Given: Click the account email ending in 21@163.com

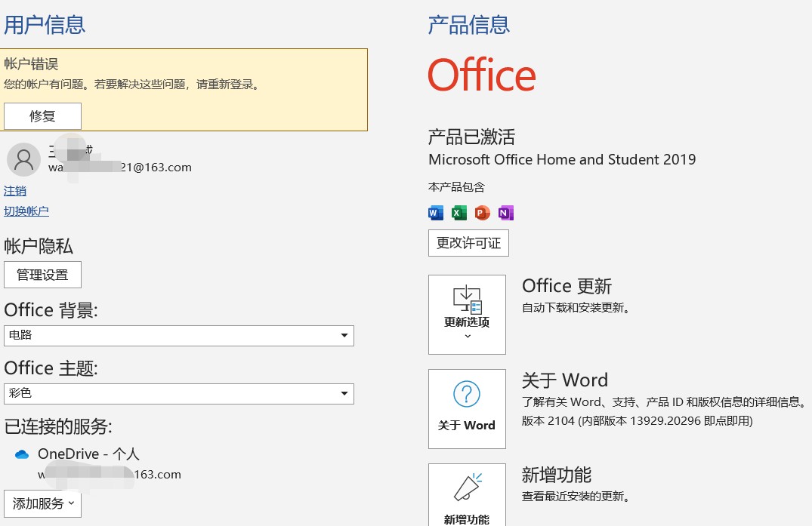Looking at the screenshot, I should 120,168.
